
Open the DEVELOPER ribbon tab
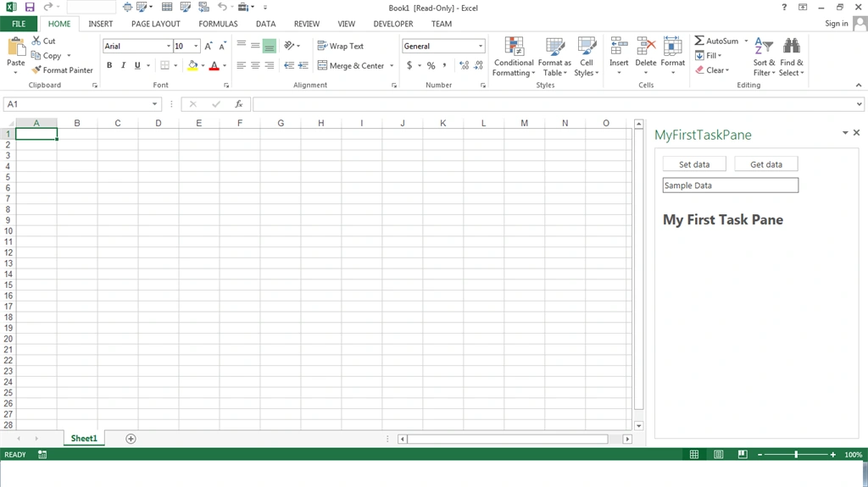393,24
